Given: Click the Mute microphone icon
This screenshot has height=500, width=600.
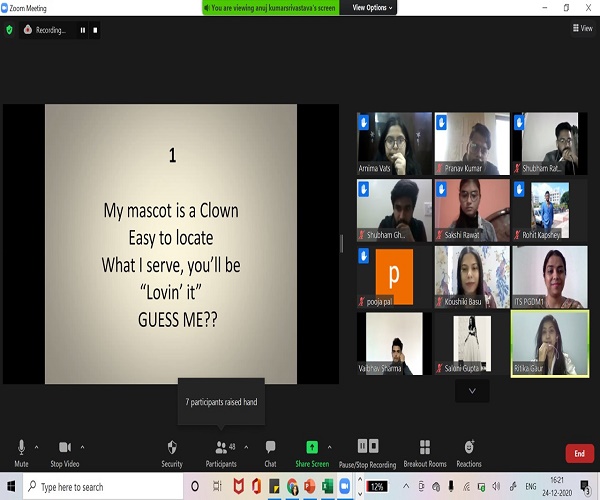Looking at the screenshot, I should [x=21, y=447].
